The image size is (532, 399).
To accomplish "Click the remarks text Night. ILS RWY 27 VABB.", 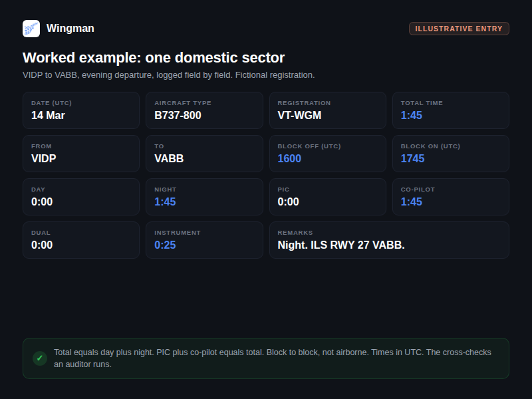I will pos(341,245).
